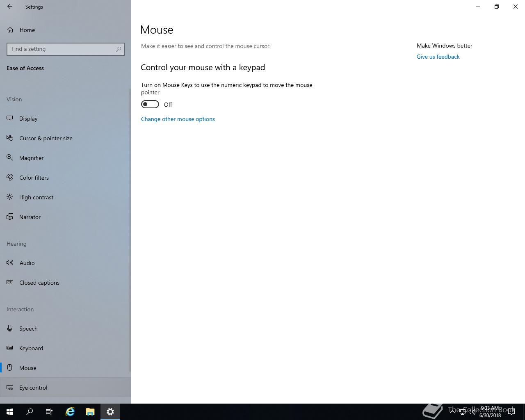Open Closed captions settings

pyautogui.click(x=66, y=283)
